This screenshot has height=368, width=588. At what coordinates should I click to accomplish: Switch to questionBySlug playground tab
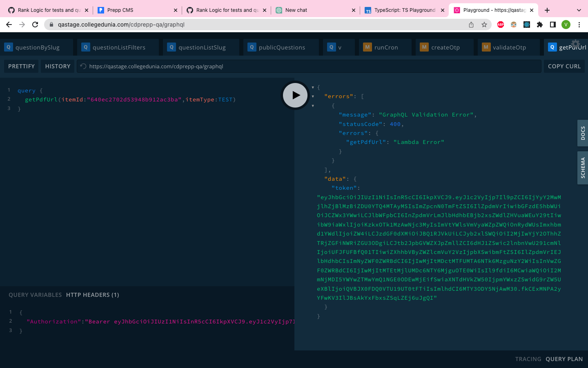tap(37, 47)
